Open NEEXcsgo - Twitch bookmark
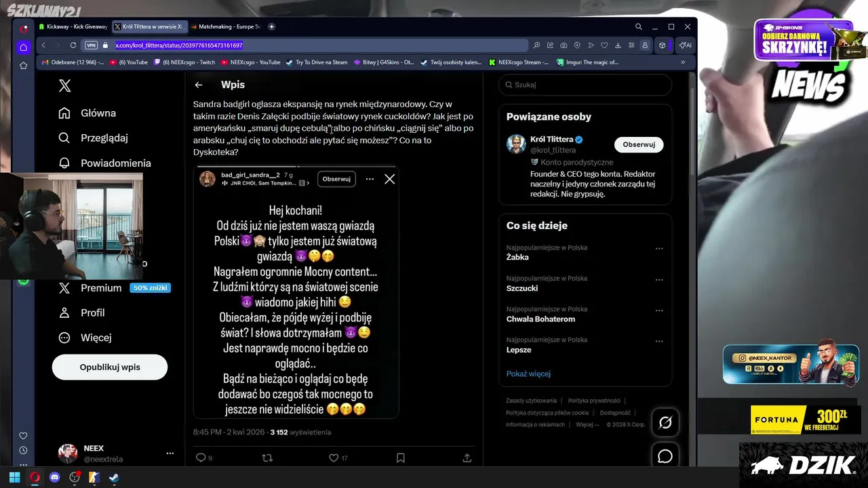Screen dimensions: 868x488 pyautogui.click(x=184, y=62)
